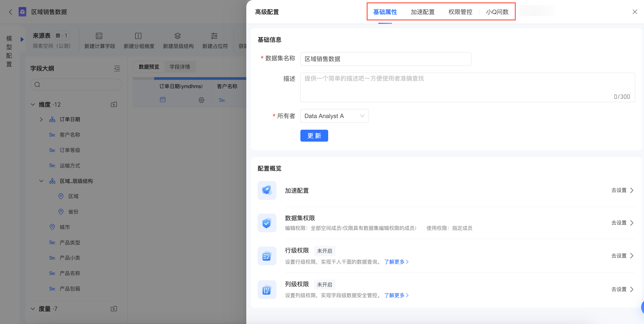The height and width of the screenshot is (324, 644).
Task: Click the 新建占位符 icon
Action: pos(214,36)
